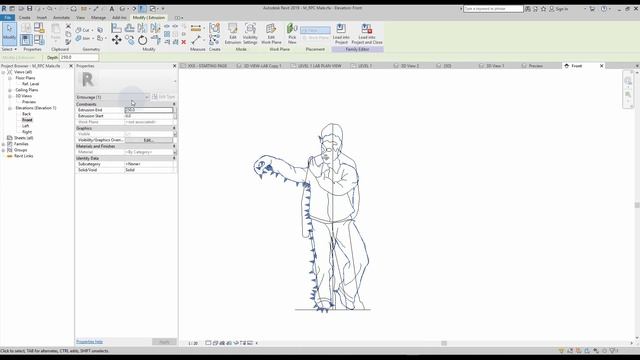Viewport: 640px width, 360px height.
Task: Switch to the Insert ribbon tab
Action: pyautogui.click(x=42, y=18)
